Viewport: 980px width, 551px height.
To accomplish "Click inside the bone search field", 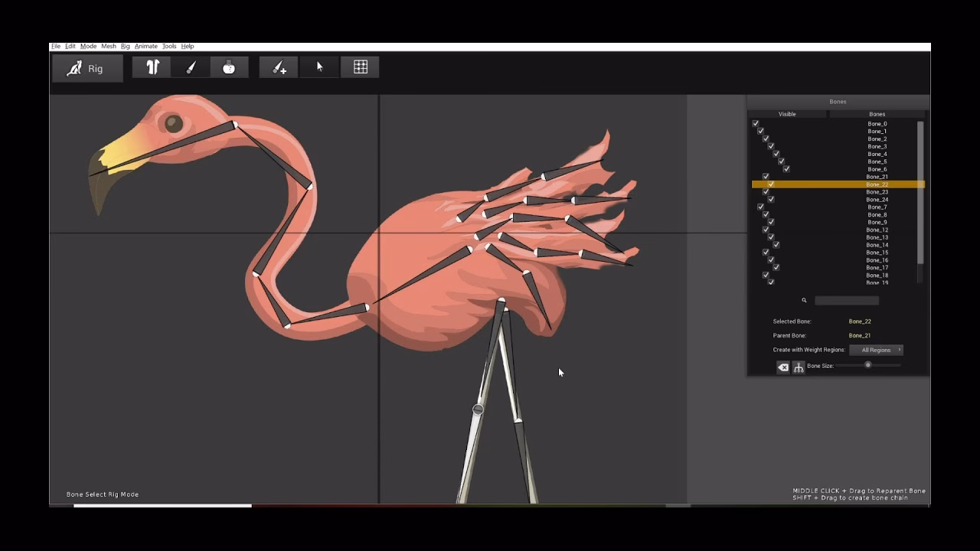I will (845, 300).
